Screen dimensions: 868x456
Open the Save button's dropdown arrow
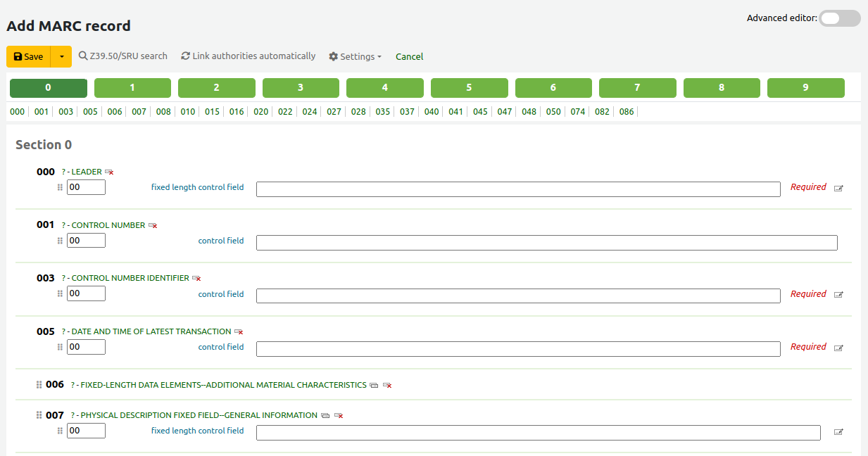pos(61,56)
